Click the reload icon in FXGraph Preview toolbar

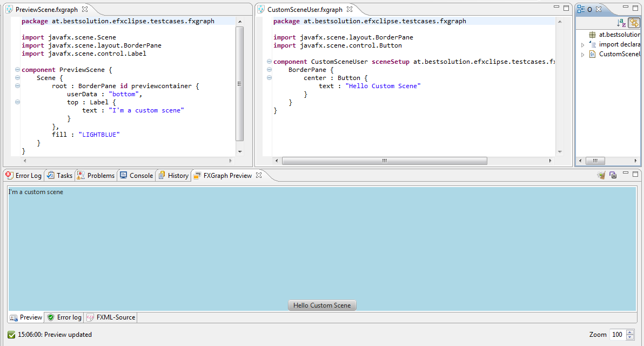click(x=613, y=175)
